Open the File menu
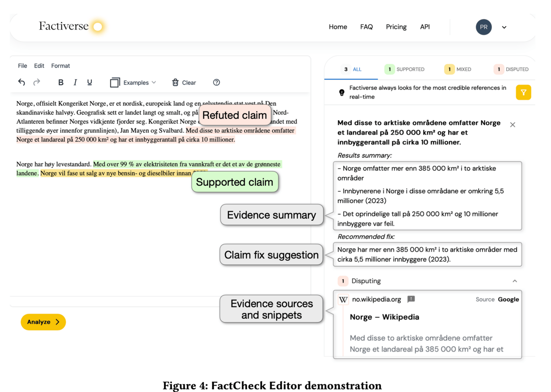 click(23, 66)
